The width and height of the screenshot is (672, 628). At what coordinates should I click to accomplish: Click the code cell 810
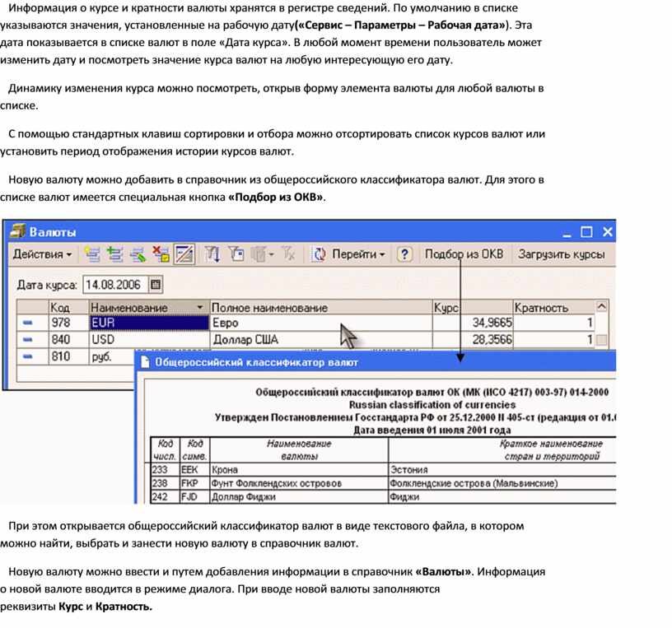coord(68,356)
